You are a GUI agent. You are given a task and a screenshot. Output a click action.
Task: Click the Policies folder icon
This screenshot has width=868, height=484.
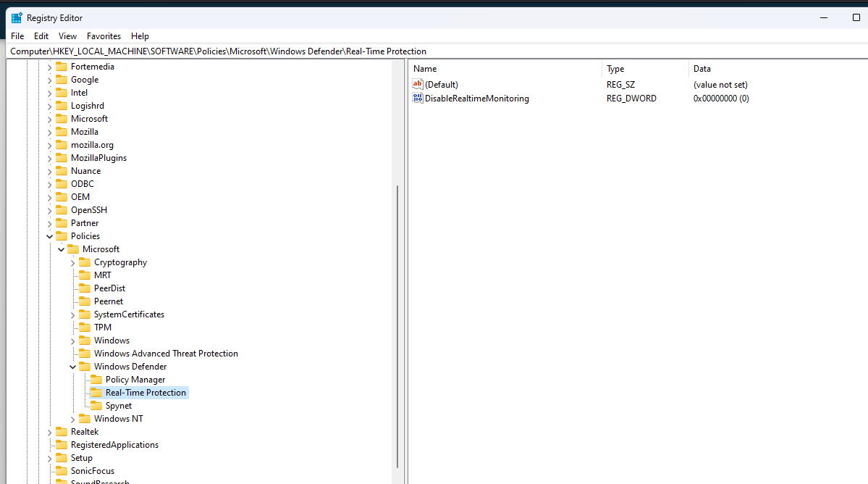[x=62, y=235]
